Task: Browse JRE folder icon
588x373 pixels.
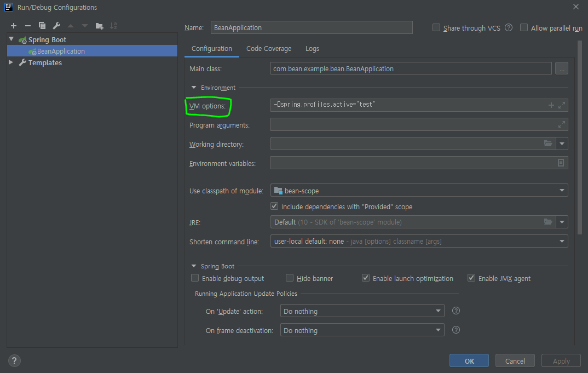Action: coord(548,222)
